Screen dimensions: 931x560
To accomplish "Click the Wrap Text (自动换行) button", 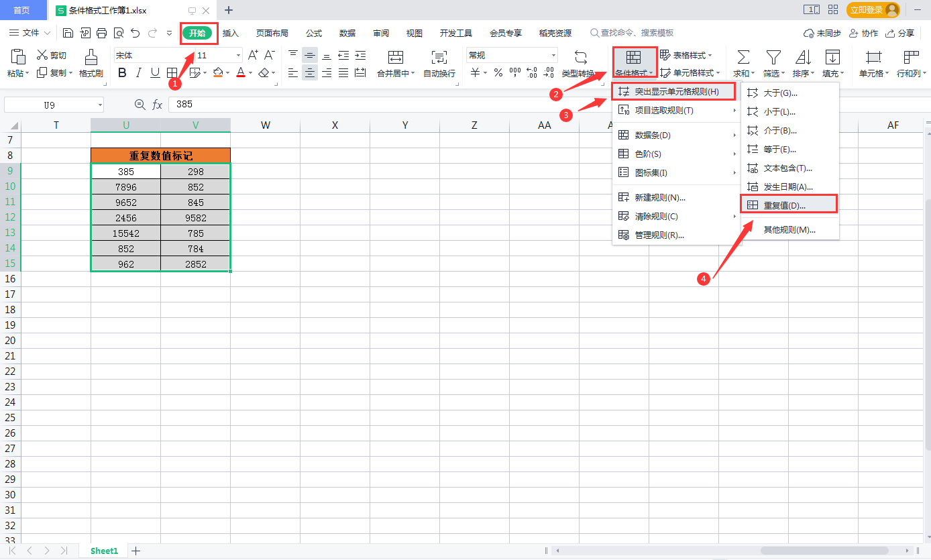I will tap(439, 64).
